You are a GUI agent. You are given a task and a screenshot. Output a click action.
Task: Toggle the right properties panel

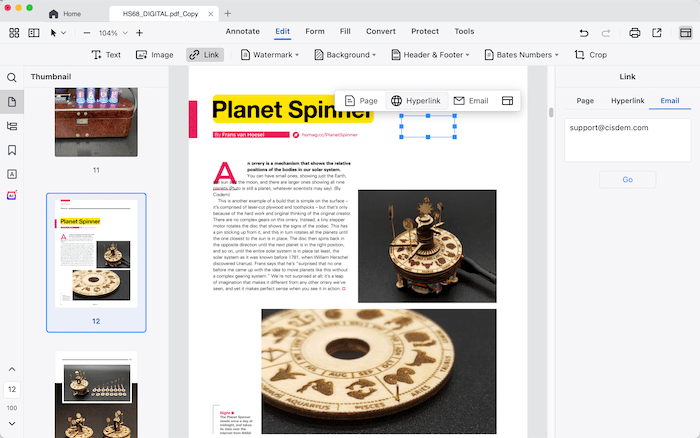[685, 32]
